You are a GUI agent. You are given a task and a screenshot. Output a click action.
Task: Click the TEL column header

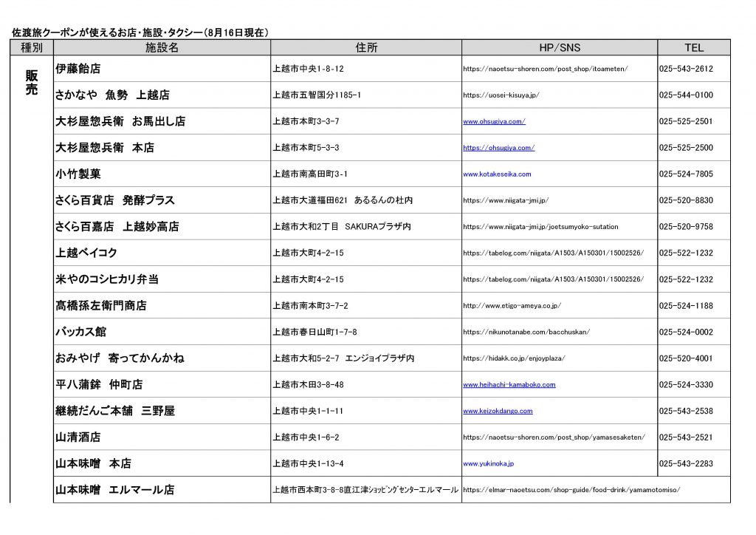click(693, 48)
